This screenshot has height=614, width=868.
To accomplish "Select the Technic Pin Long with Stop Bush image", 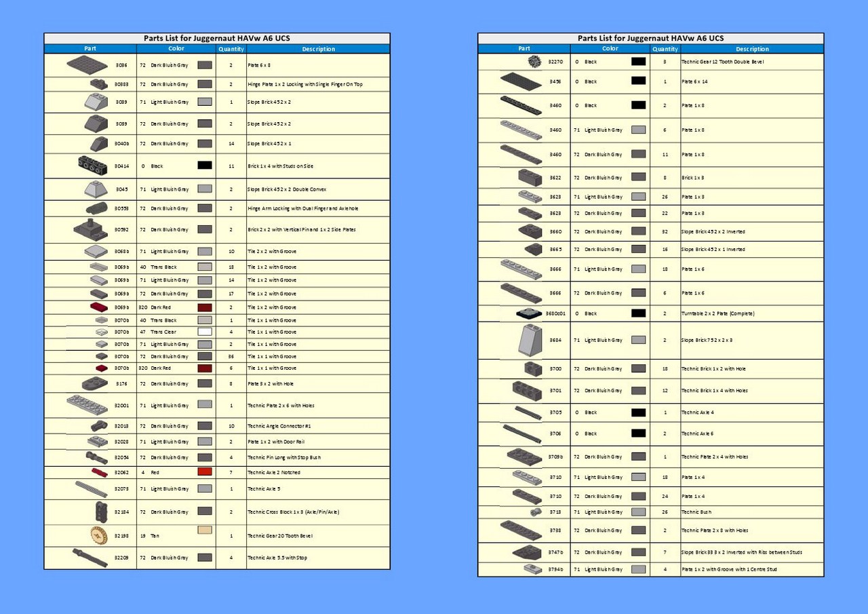I will (97, 457).
